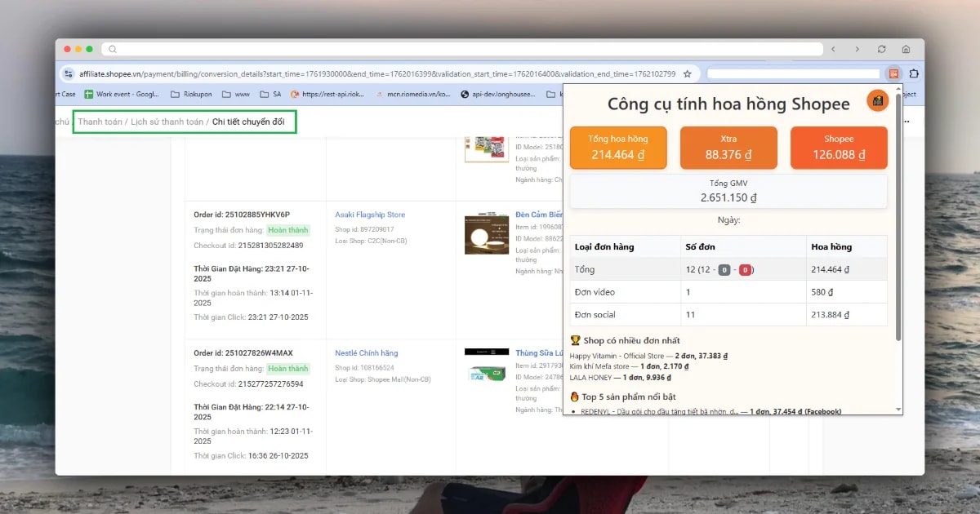
Task: Open the browser overflow menu with three dots
Action: pyautogui.click(x=905, y=121)
